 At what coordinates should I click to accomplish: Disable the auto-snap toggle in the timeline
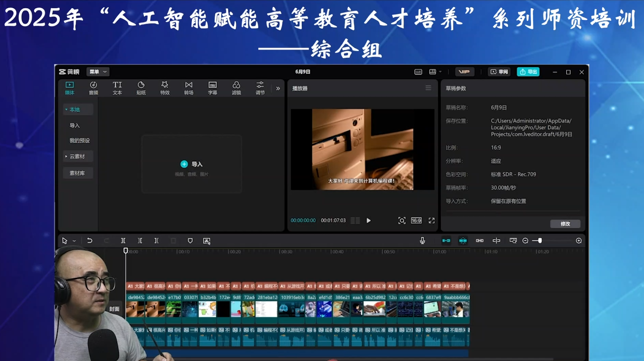tap(446, 241)
